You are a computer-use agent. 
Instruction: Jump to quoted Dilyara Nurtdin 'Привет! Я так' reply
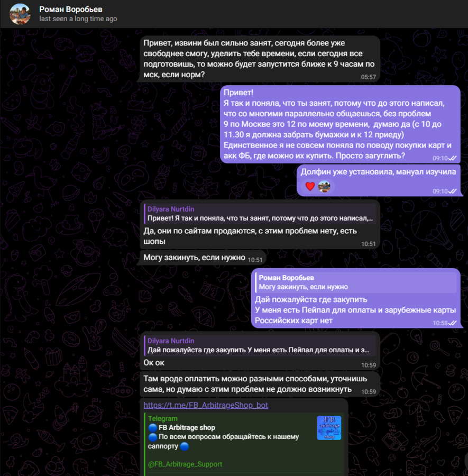(x=260, y=214)
